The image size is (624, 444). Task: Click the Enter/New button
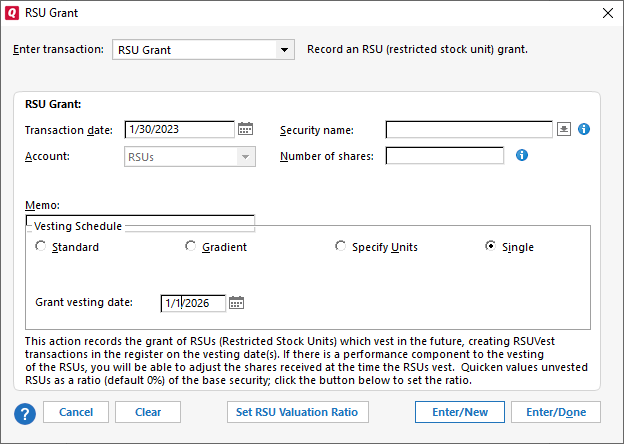click(460, 412)
